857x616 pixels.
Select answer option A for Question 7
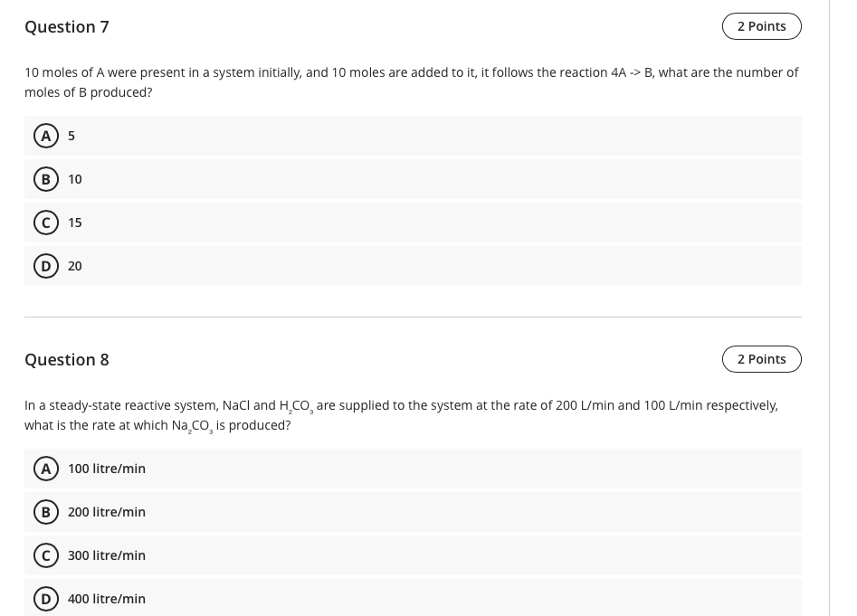(46, 136)
